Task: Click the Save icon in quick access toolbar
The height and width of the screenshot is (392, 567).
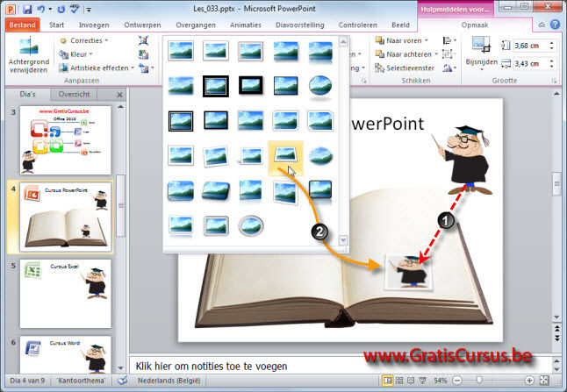Action: coord(27,9)
